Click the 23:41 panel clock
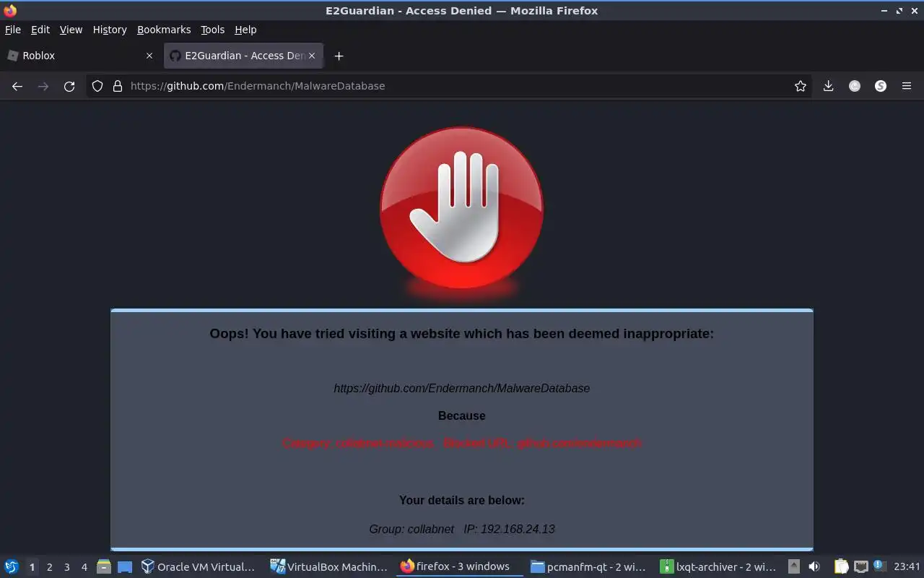 point(907,566)
